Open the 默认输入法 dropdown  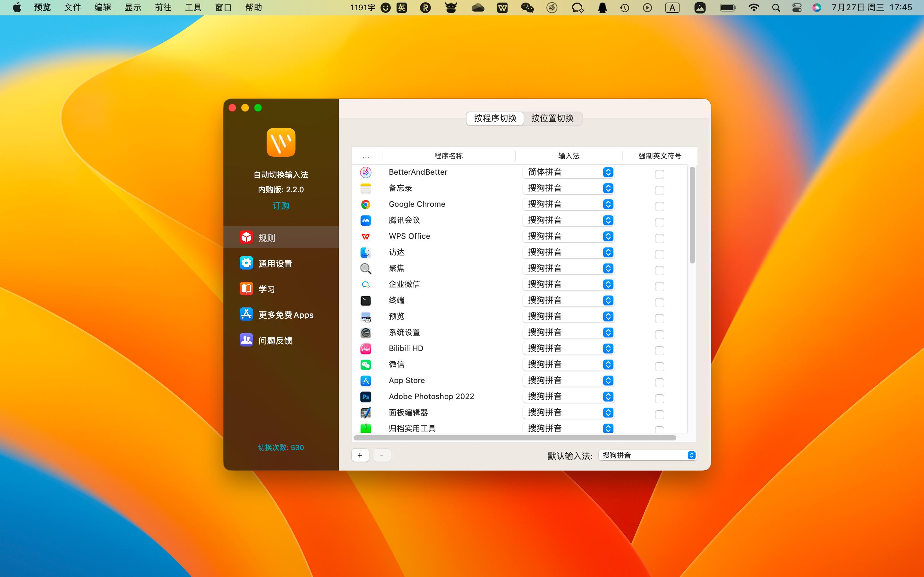pyautogui.click(x=646, y=455)
